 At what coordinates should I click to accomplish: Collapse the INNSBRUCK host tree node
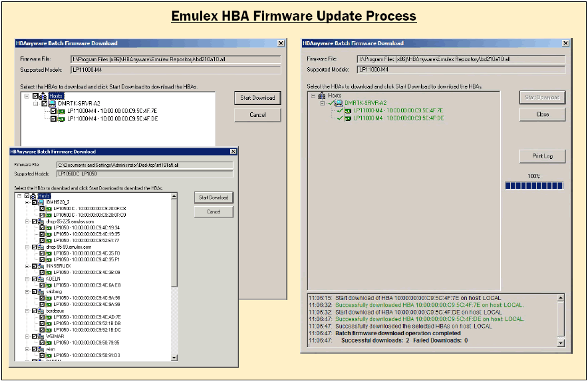26,266
